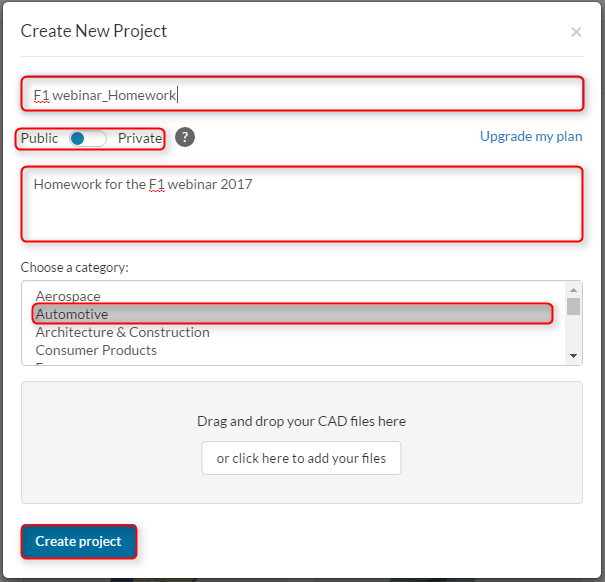Image resolution: width=605 pixels, height=582 pixels.
Task: Click the Choose a category label
Action: click(x=75, y=268)
